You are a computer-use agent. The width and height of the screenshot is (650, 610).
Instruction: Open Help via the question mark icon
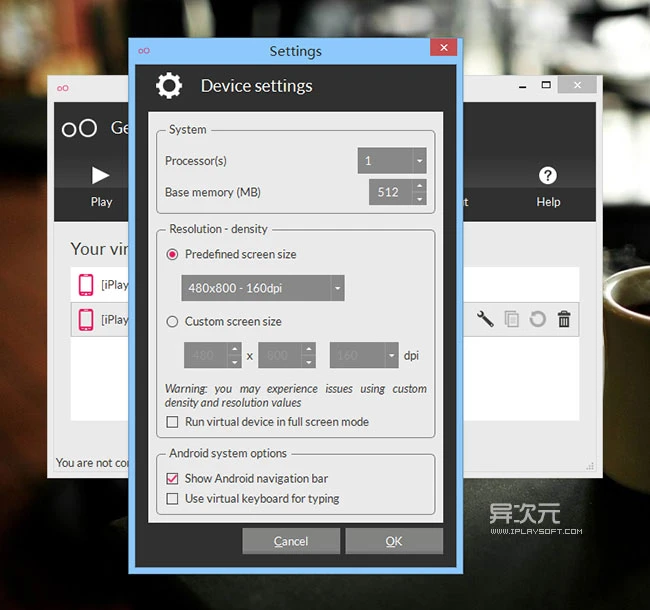point(547,176)
